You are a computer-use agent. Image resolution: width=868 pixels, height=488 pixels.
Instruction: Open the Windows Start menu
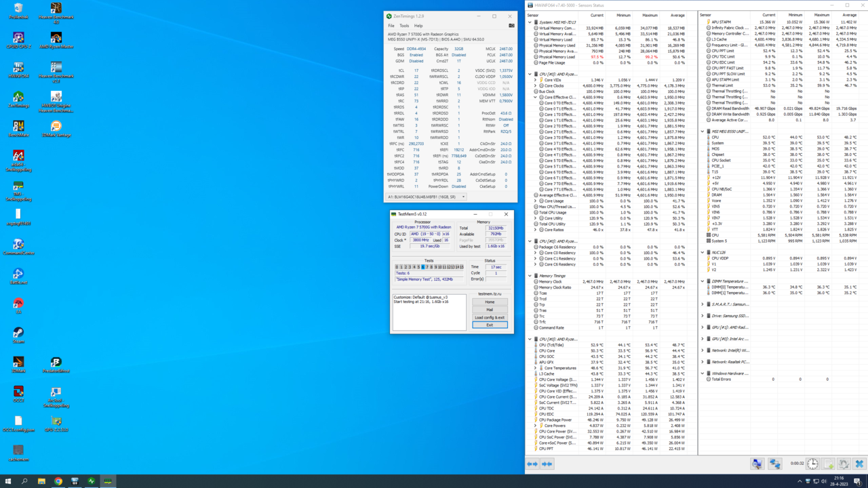(x=8, y=481)
